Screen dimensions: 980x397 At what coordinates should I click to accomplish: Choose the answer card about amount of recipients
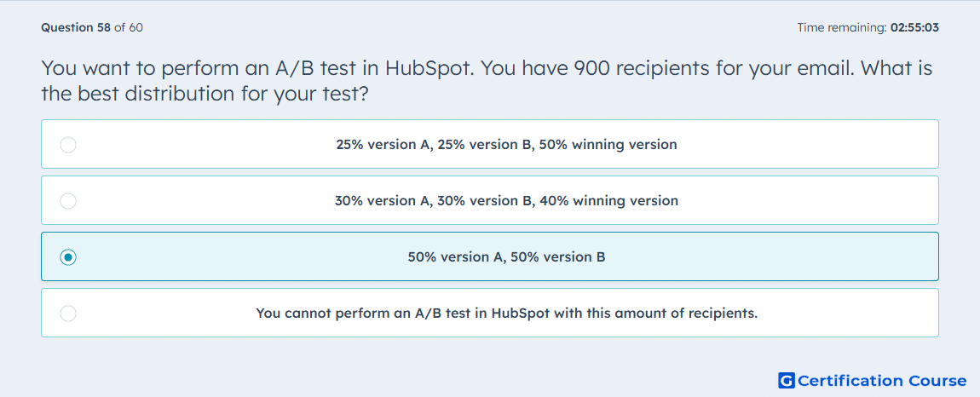pyautogui.click(x=490, y=313)
